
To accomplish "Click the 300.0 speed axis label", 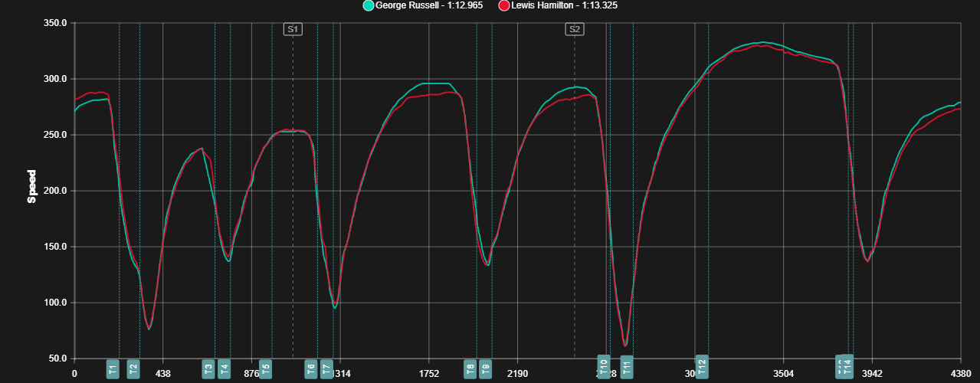I will pos(56,79).
